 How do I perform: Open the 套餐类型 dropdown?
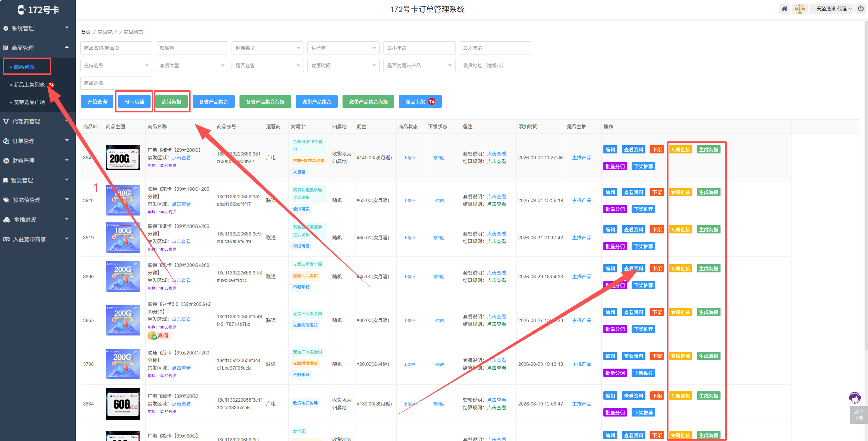[192, 66]
